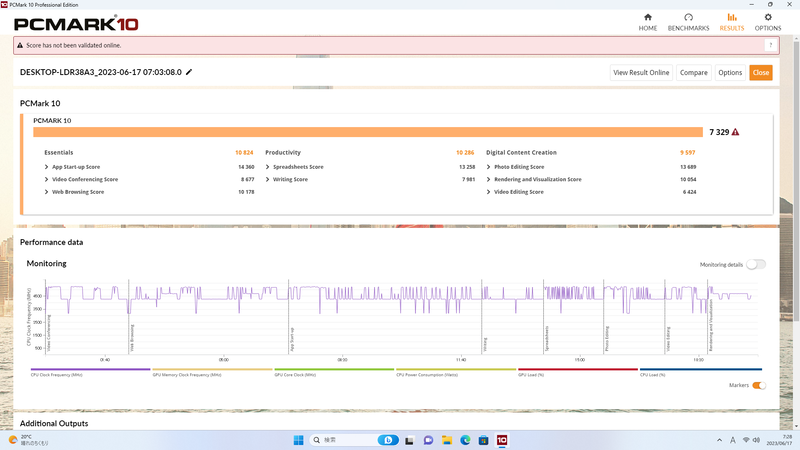Select GPU Core Clock green legend bar
Image resolution: width=800 pixels, height=450 pixels.
334,369
